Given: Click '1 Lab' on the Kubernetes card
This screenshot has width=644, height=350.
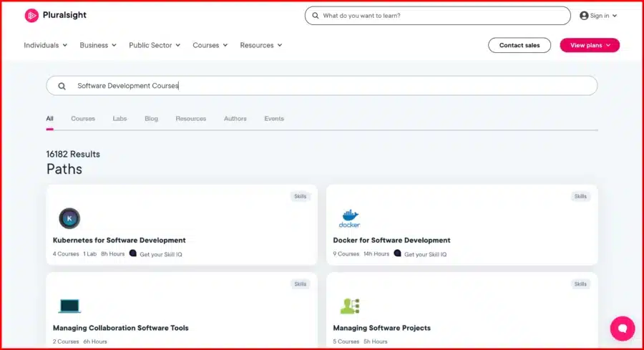Looking at the screenshot, I should [x=89, y=254].
